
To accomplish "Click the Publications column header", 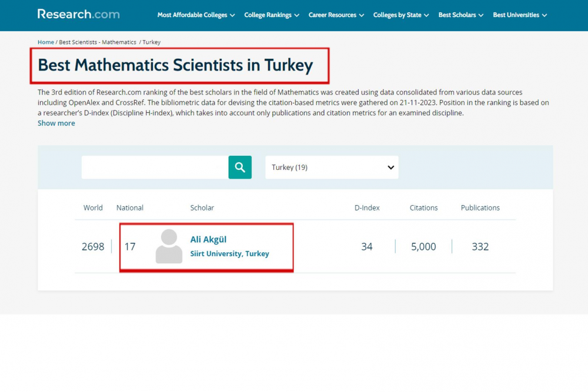I will coord(480,208).
